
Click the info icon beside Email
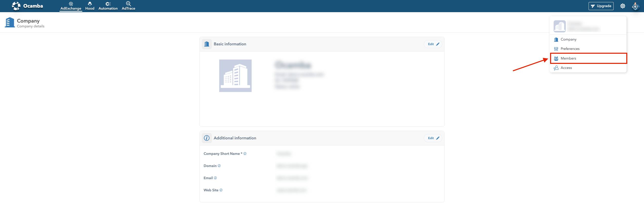(215, 178)
